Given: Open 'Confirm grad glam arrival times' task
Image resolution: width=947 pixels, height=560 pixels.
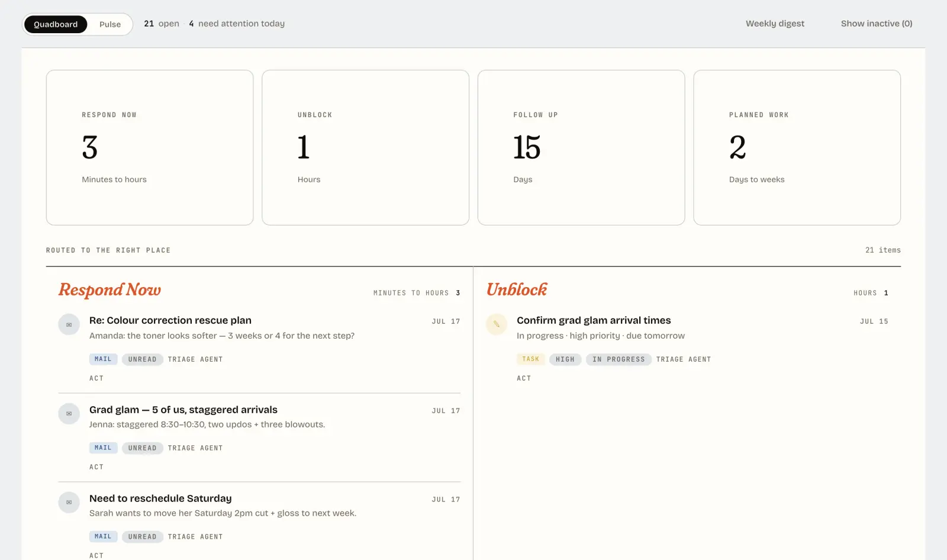Looking at the screenshot, I should [594, 320].
